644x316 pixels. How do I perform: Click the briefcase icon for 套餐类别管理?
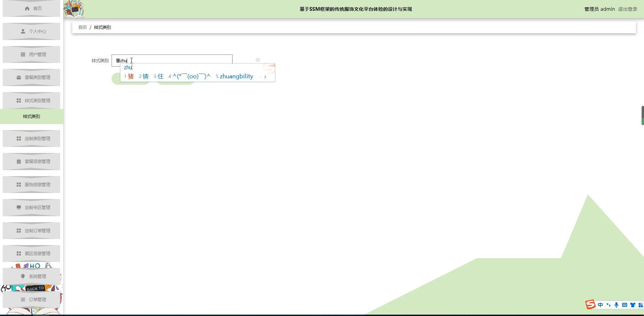[19, 77]
